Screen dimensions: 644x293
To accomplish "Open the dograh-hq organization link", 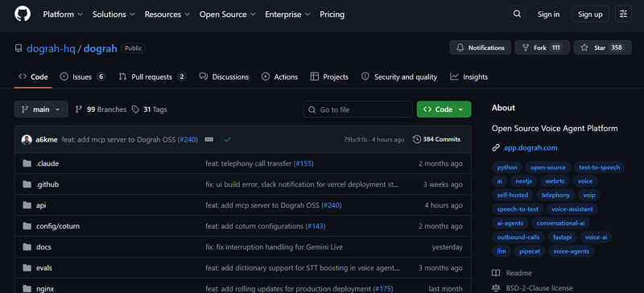I will pyautogui.click(x=51, y=48).
